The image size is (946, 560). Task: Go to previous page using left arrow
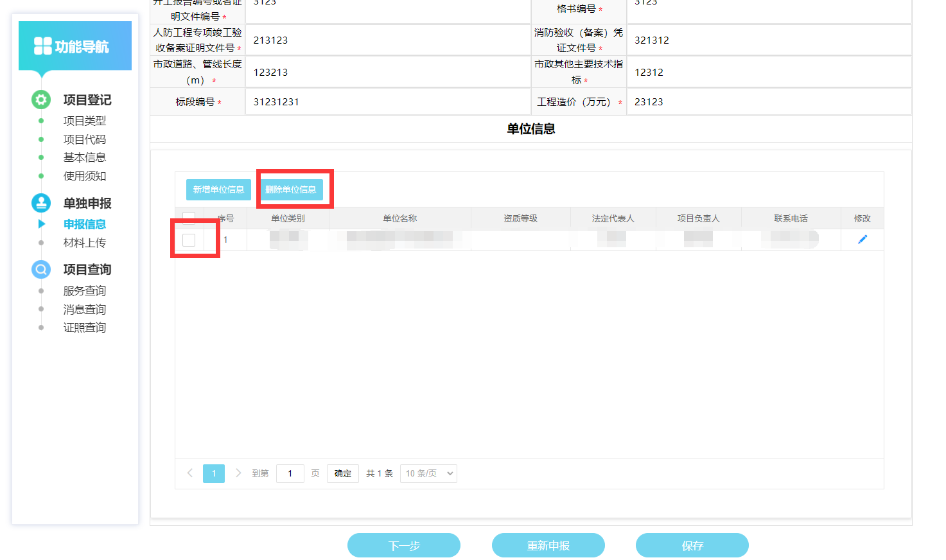[190, 473]
